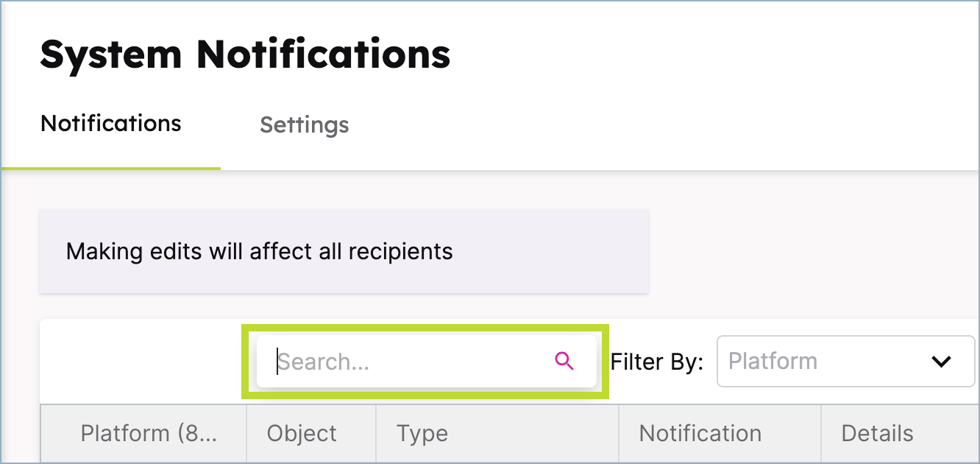Click the green underline beneath Notifications tab
This screenshot has width=980, height=464.
point(111,168)
